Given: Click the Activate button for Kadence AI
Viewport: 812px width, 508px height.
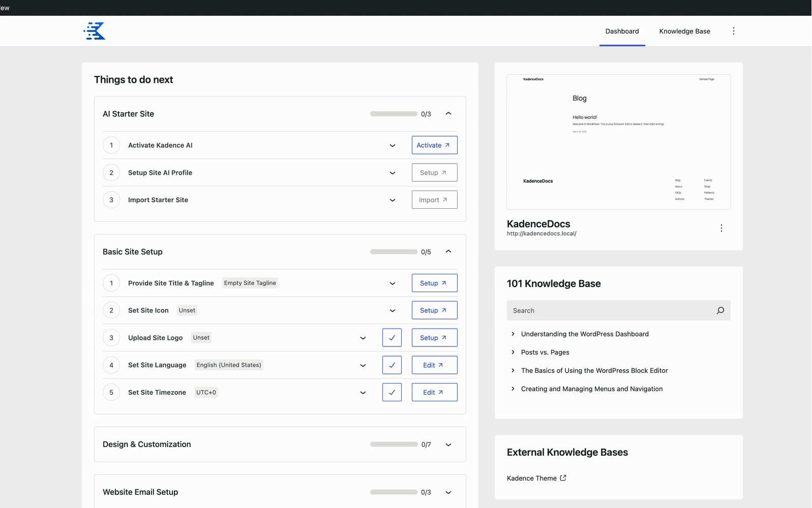Looking at the screenshot, I should pos(435,145).
